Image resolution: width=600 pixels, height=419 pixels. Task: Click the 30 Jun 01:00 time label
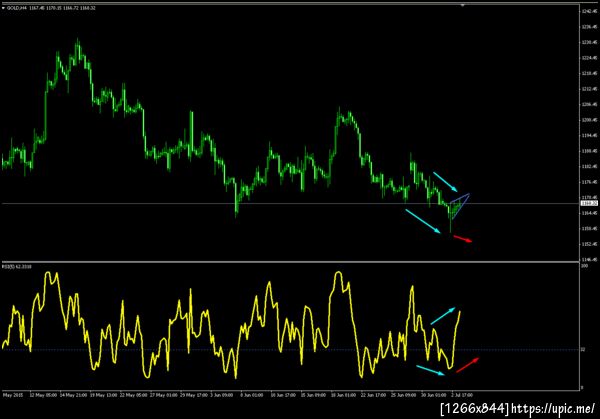(434, 395)
